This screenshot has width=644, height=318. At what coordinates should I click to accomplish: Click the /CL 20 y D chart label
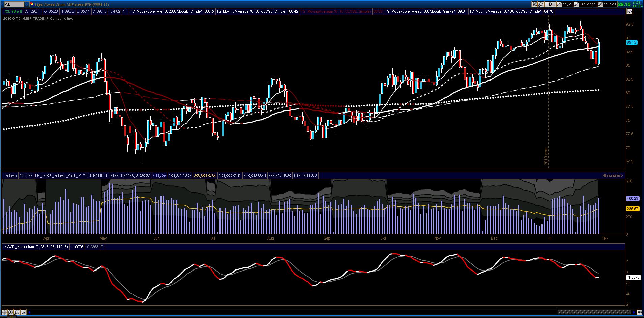(13, 11)
